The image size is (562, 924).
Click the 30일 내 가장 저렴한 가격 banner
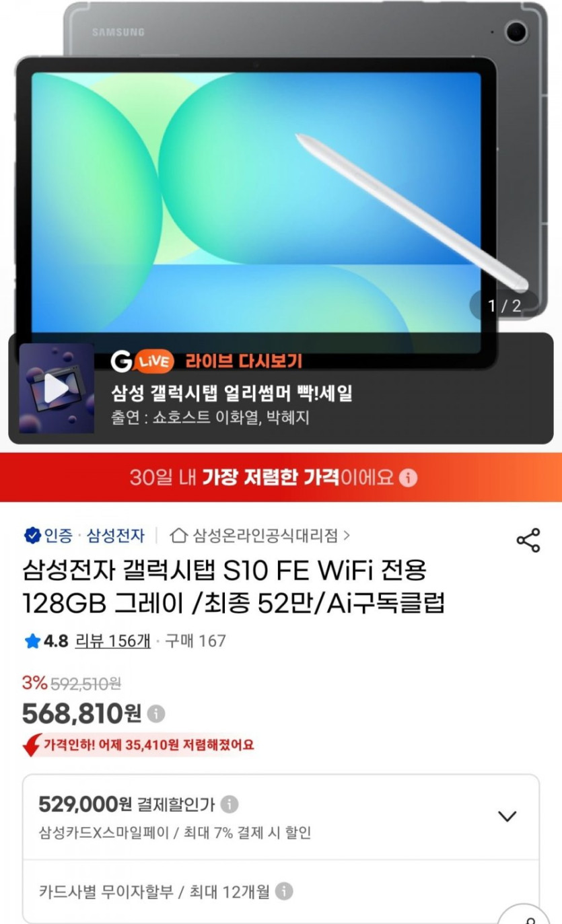(x=281, y=478)
